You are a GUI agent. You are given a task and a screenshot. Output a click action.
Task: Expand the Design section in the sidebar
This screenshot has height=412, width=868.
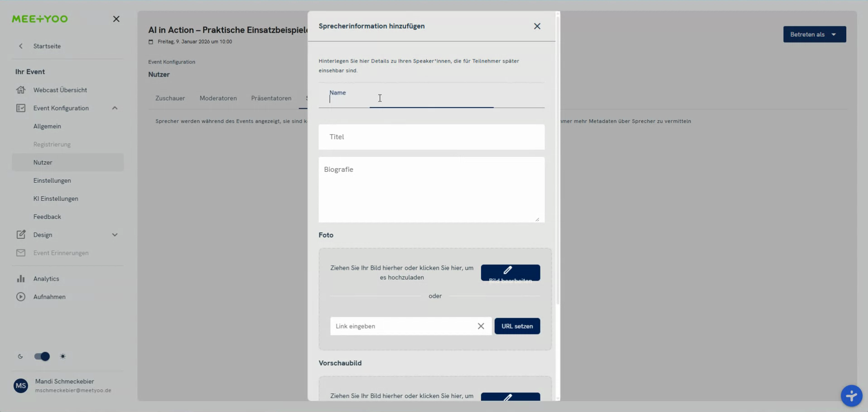tap(115, 235)
